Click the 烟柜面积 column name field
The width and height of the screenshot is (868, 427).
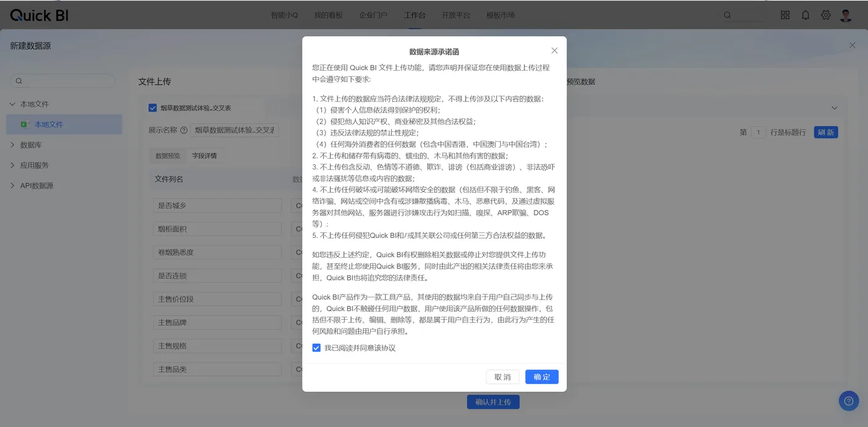pos(218,229)
